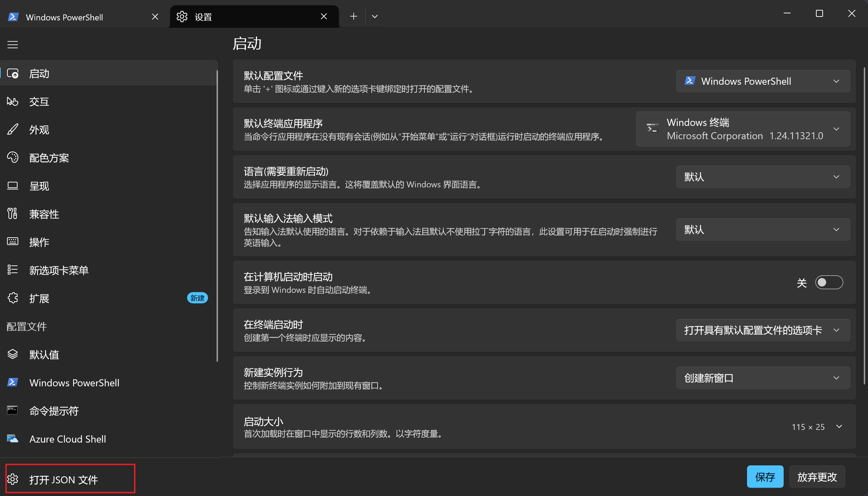Switch to the Windows PowerShell tab

point(84,17)
